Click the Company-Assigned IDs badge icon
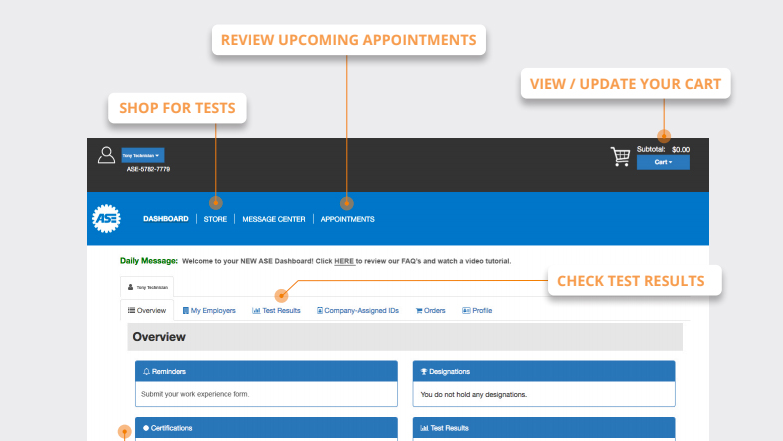Screen dimensions: 783x441 320,311
